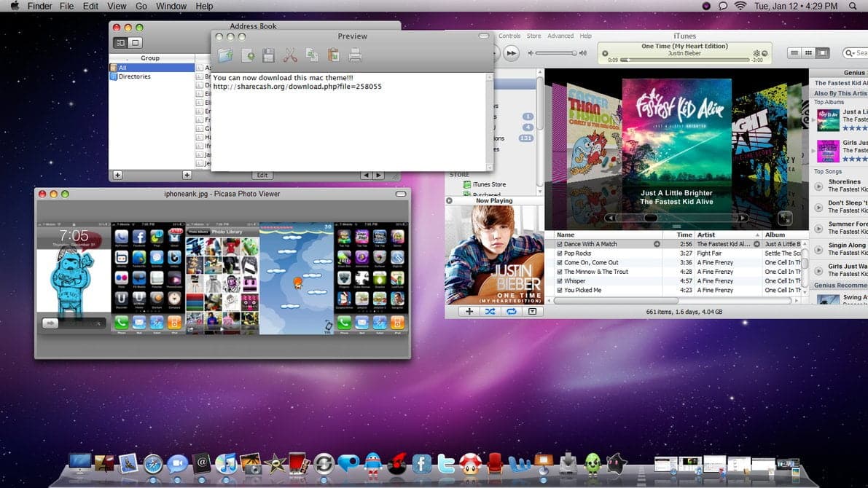Screen dimensions: 868x488
Task: Expand the Now Playing disclosure arrow
Action: (450, 200)
